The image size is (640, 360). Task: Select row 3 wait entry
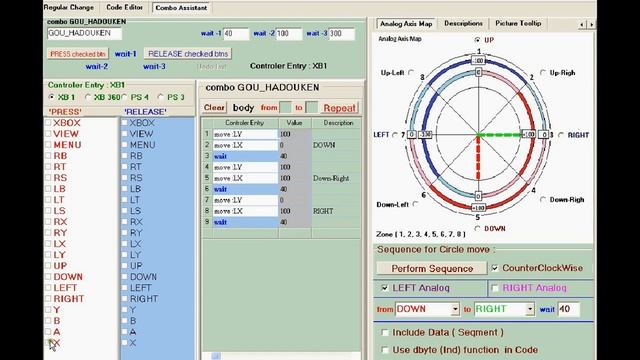coord(245,156)
